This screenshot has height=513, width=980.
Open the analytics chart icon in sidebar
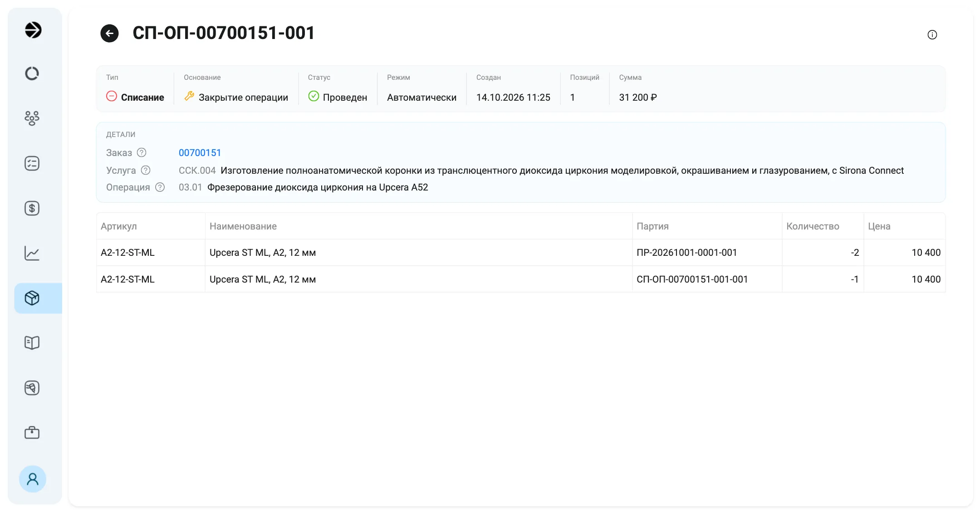(x=32, y=253)
